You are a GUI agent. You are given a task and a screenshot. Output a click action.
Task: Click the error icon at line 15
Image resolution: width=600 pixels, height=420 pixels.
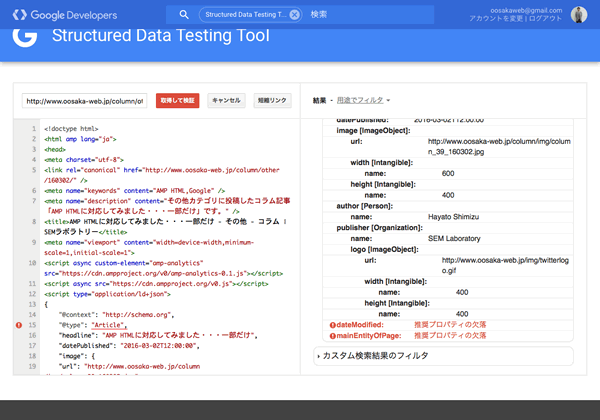(x=19, y=325)
